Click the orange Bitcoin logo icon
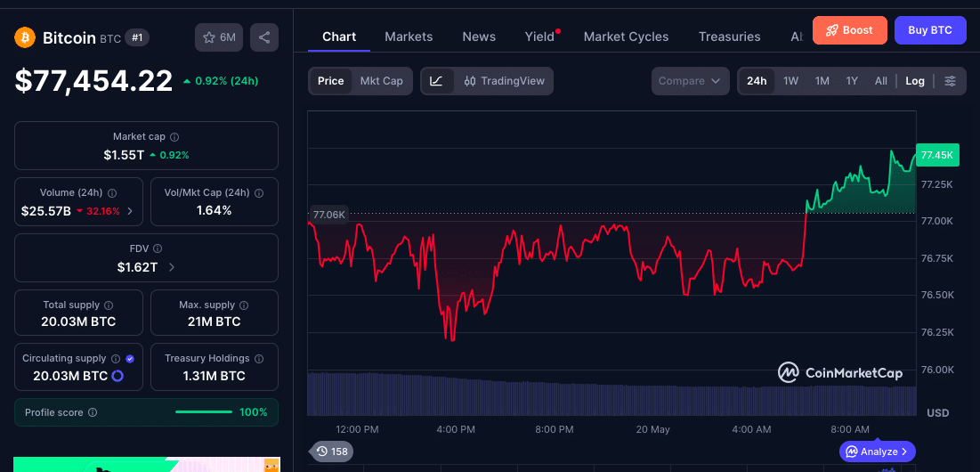Viewport: 980px width, 472px height. (x=26, y=37)
